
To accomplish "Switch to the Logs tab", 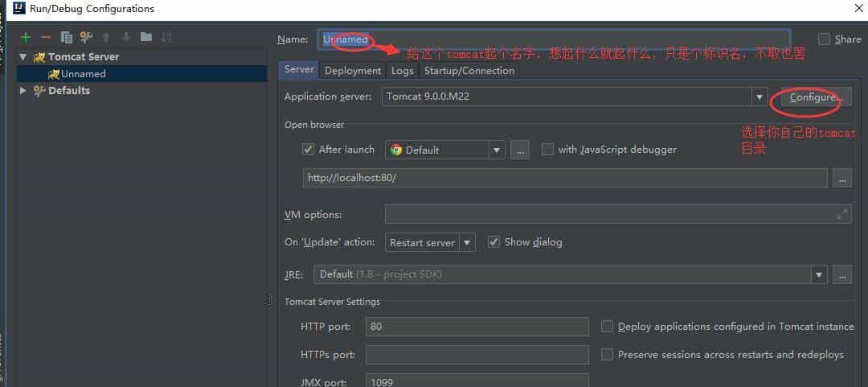I will (x=403, y=71).
